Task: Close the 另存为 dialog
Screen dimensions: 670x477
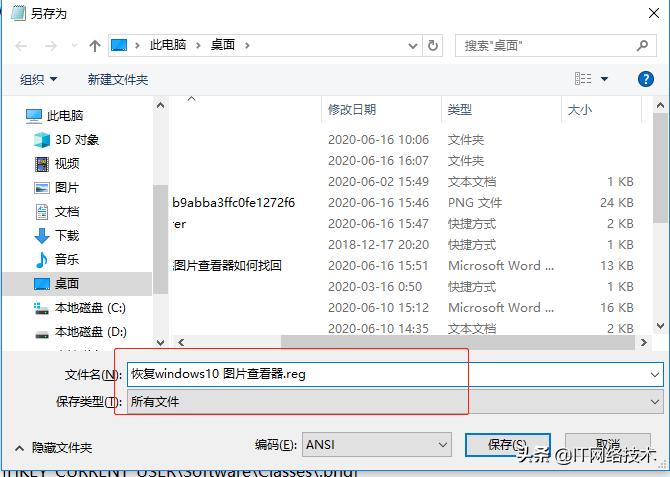Action: click(654, 13)
